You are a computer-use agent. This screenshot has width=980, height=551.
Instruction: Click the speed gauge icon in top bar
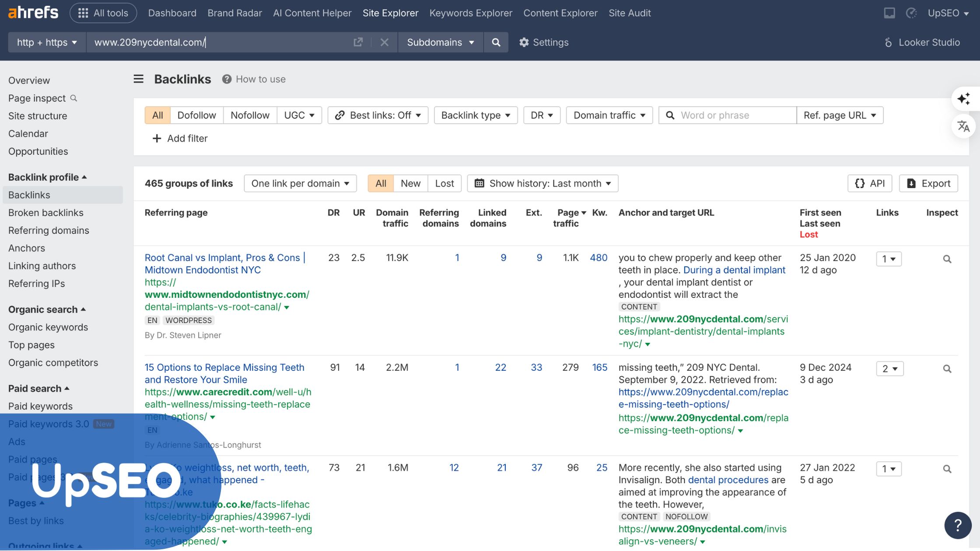911,13
